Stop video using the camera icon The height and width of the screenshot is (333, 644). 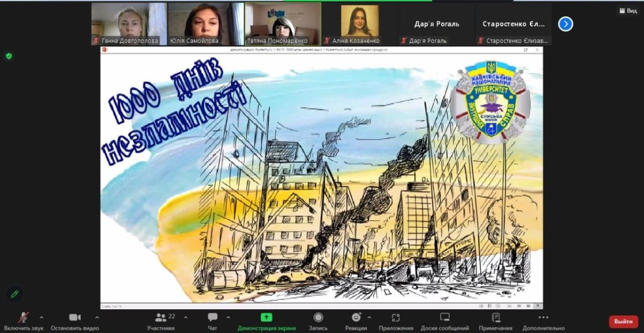(x=75, y=317)
